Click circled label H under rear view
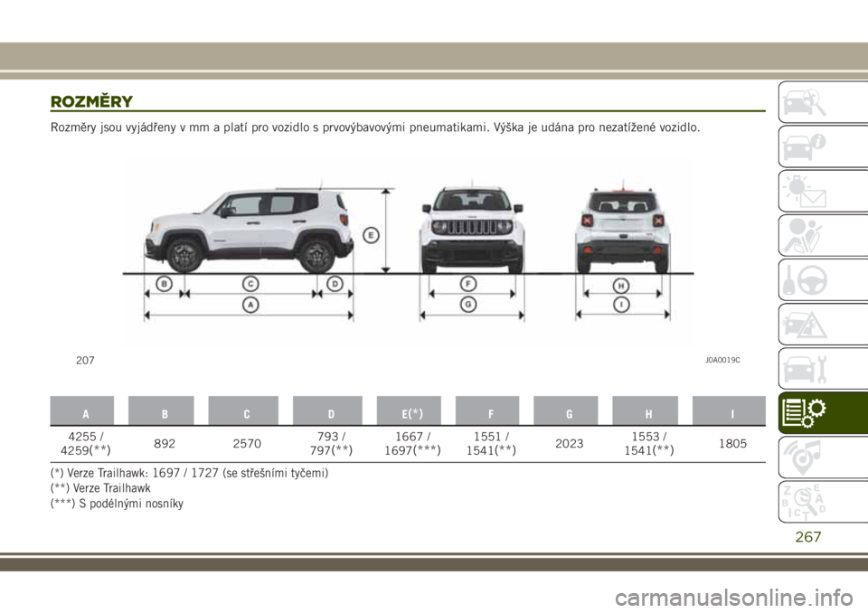This screenshot has height=613, width=868. (x=622, y=286)
